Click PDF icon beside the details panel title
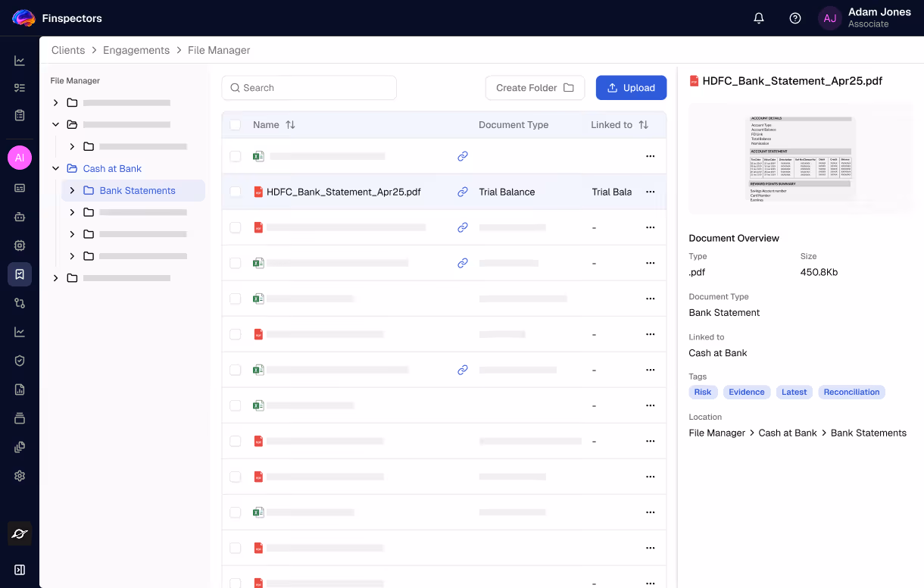Image resolution: width=924 pixels, height=588 pixels. click(694, 81)
